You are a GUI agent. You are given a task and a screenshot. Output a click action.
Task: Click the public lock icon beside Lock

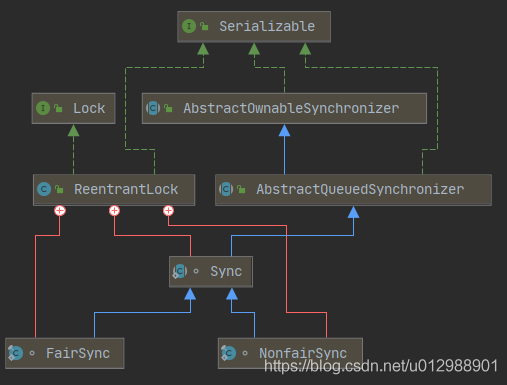click(58, 108)
